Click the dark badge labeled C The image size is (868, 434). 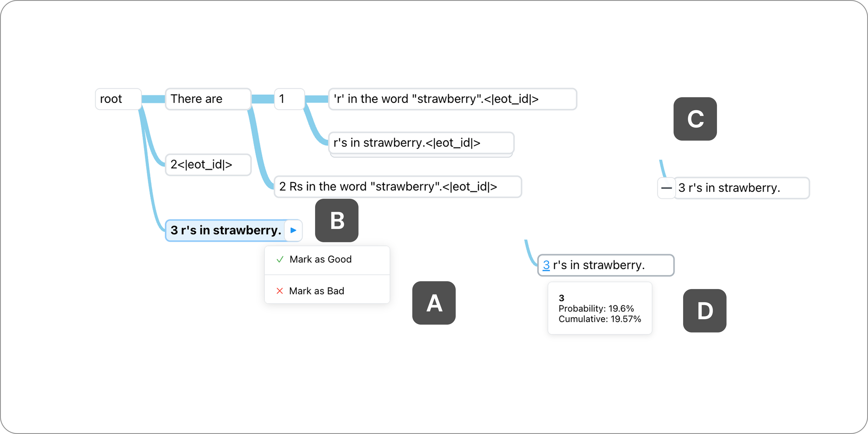pyautogui.click(x=695, y=119)
